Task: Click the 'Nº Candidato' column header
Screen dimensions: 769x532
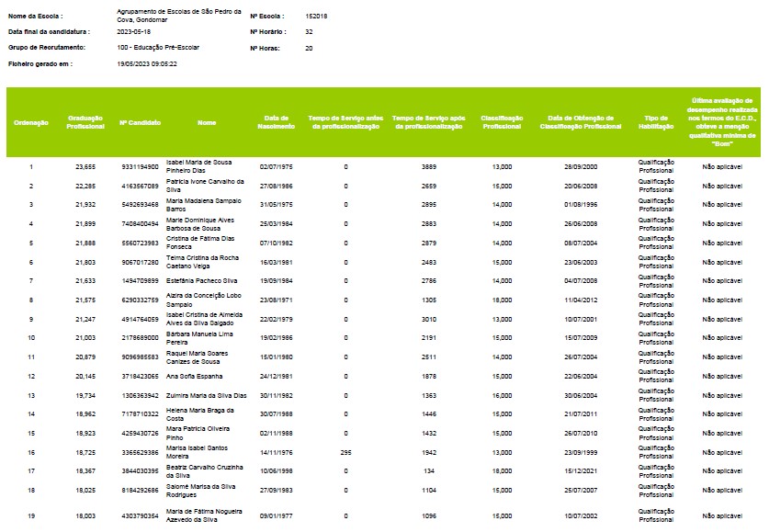Action: [x=140, y=122]
